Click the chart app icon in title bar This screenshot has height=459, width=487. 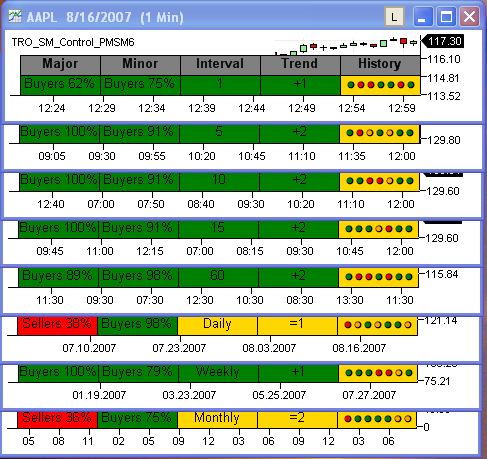tap(15, 16)
